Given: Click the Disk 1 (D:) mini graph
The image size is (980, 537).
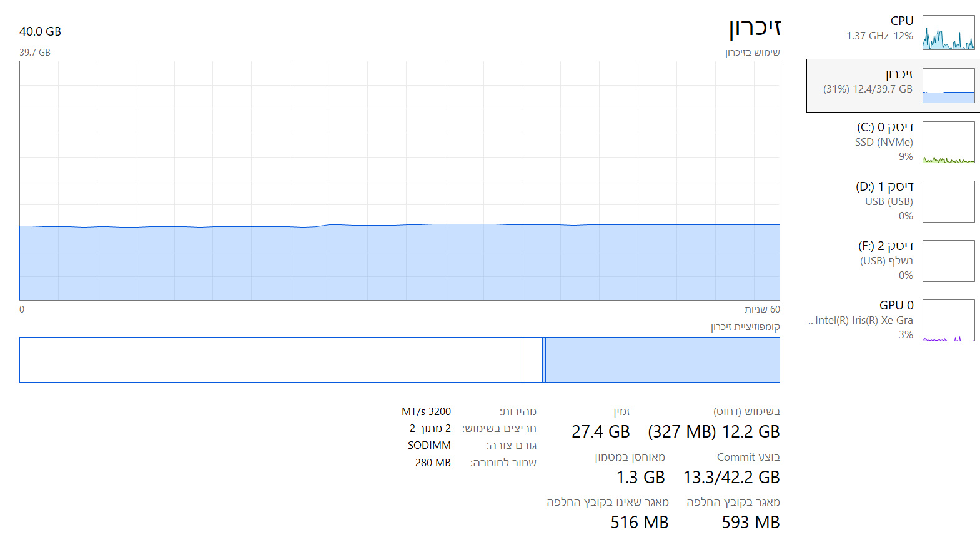Looking at the screenshot, I should click(948, 201).
